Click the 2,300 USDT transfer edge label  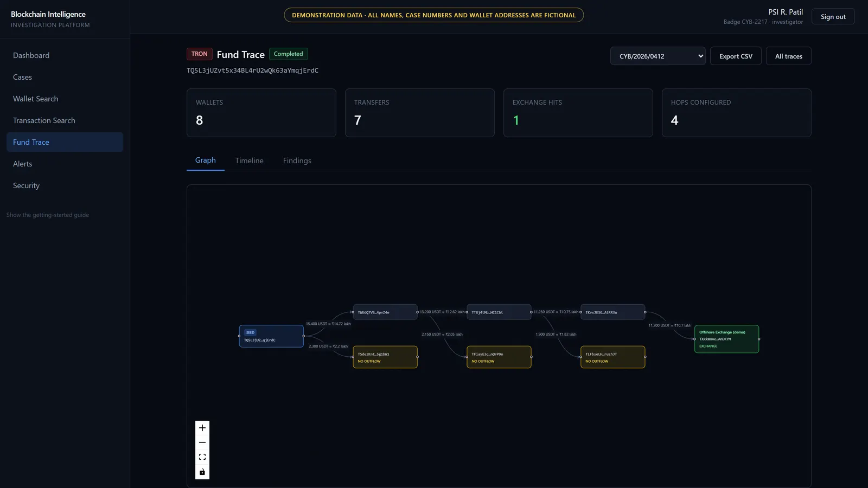(328, 346)
